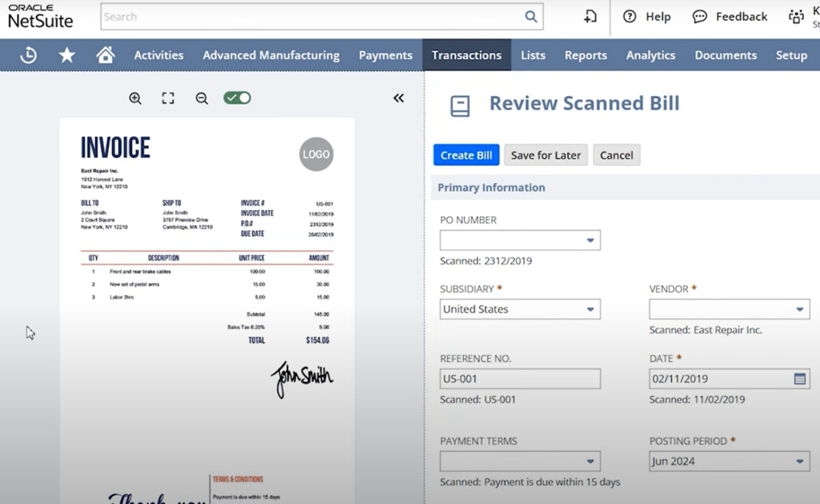Click the Create Bill button
This screenshot has width=820, height=504.
pos(466,155)
